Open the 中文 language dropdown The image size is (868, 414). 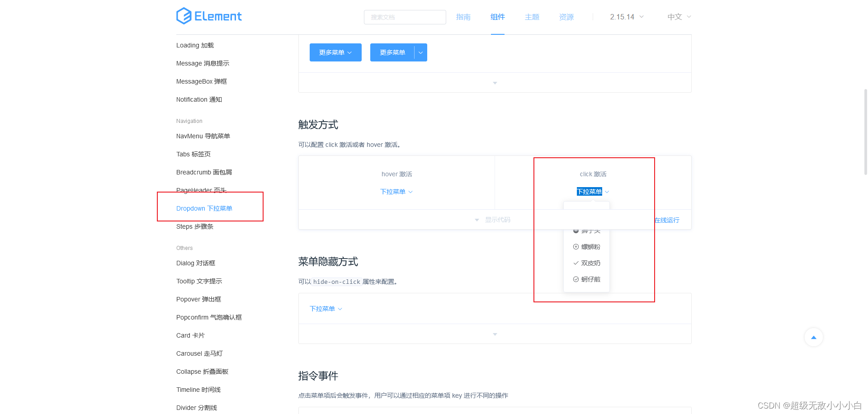[x=679, y=17]
